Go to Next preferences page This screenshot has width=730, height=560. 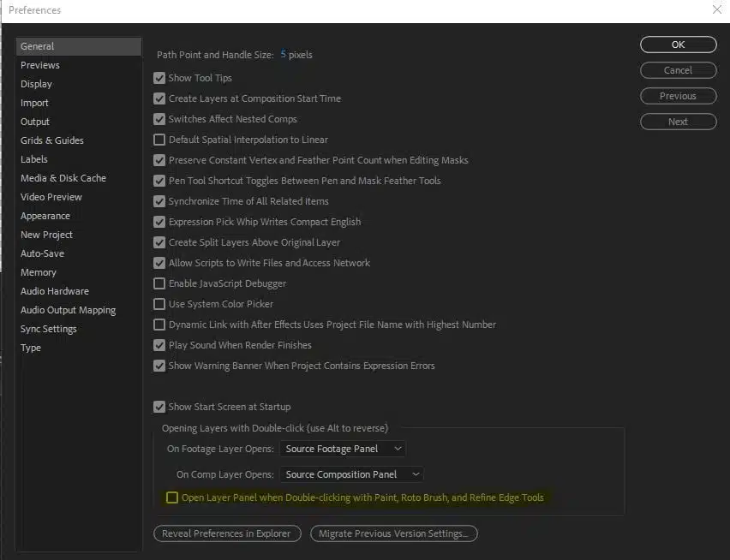pyautogui.click(x=678, y=122)
